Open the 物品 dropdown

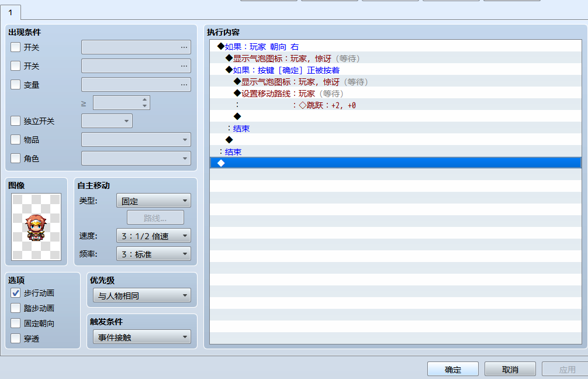(x=136, y=140)
